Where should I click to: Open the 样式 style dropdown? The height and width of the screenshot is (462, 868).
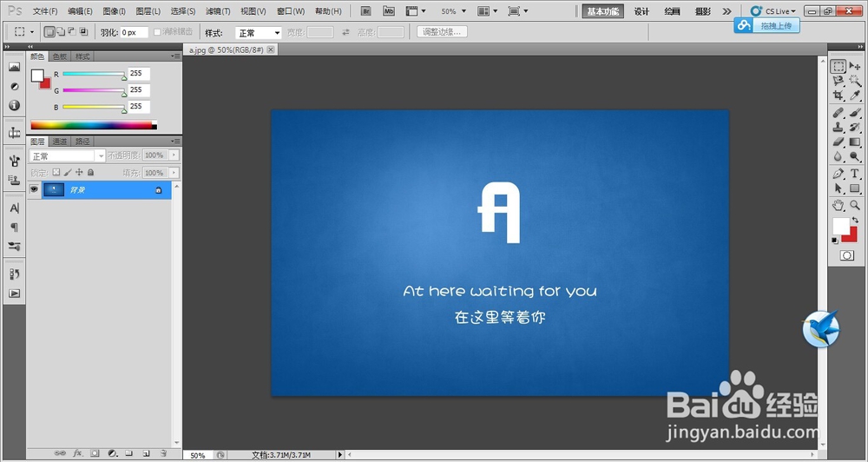pyautogui.click(x=259, y=33)
